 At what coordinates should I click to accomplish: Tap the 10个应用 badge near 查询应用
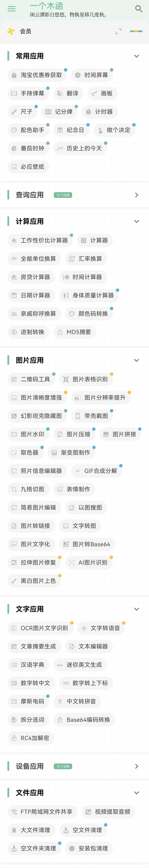[x=63, y=195]
